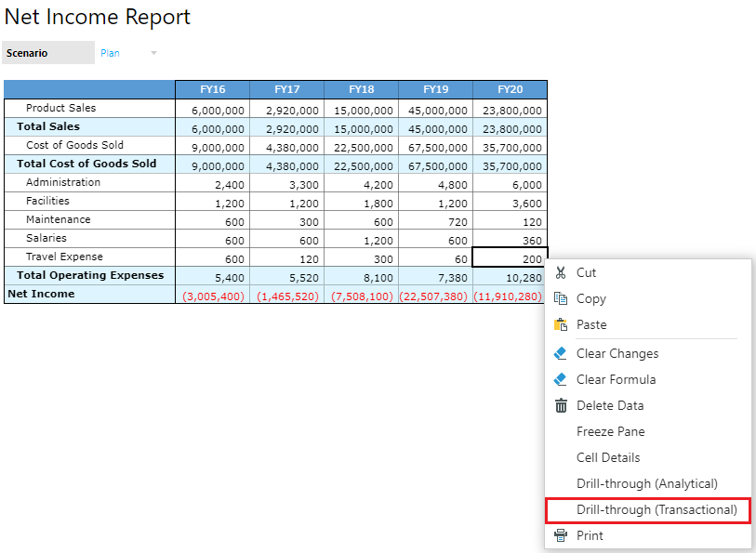Click the Paste clipboard icon

coord(560,324)
